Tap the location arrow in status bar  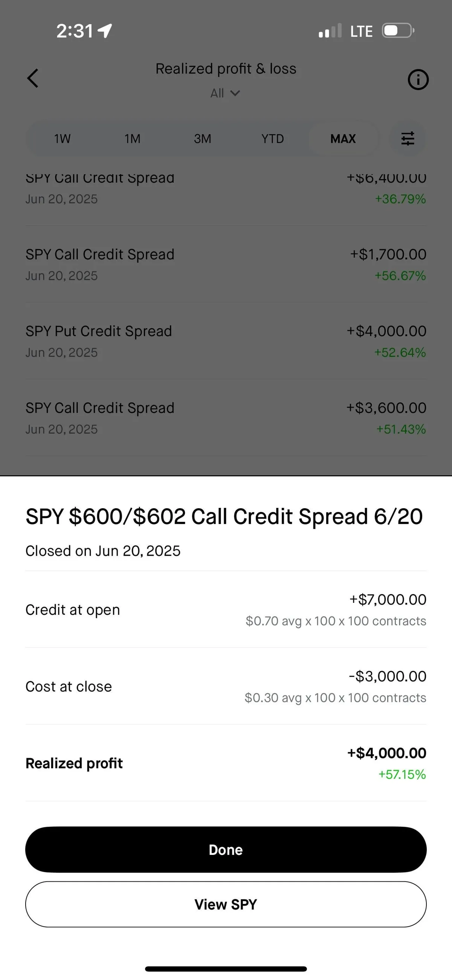[105, 31]
